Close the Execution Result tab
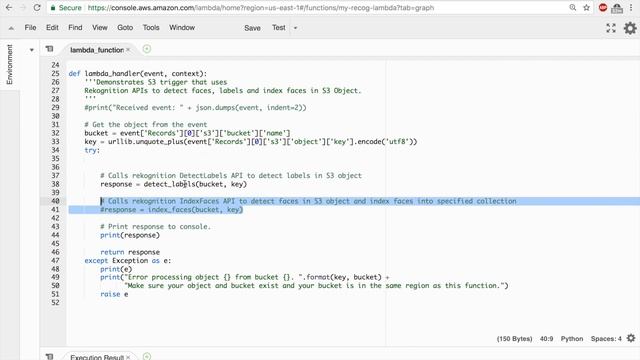Screen dimensions: 640x360 tap(128, 357)
